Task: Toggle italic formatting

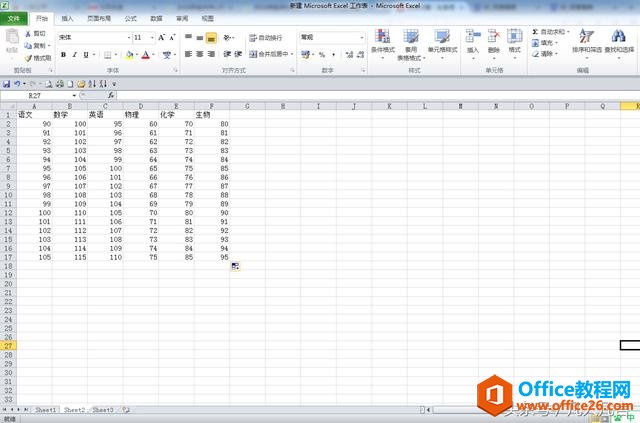Action: click(74, 54)
